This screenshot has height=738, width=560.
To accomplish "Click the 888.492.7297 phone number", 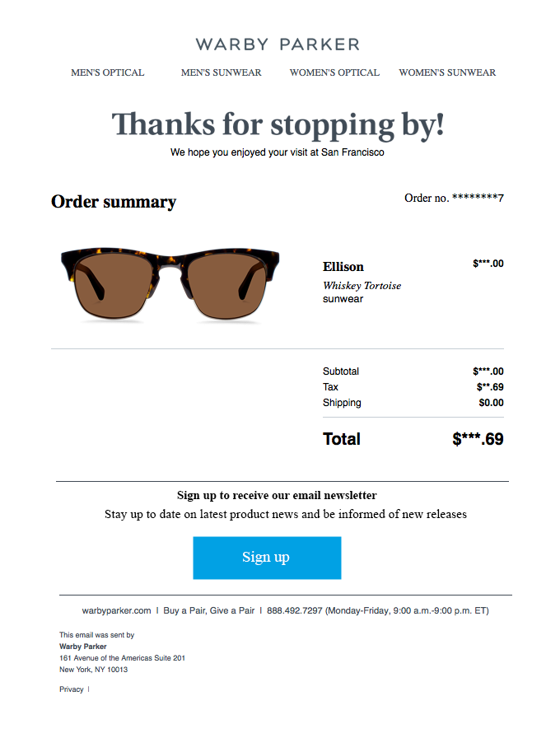I will pyautogui.click(x=295, y=610).
